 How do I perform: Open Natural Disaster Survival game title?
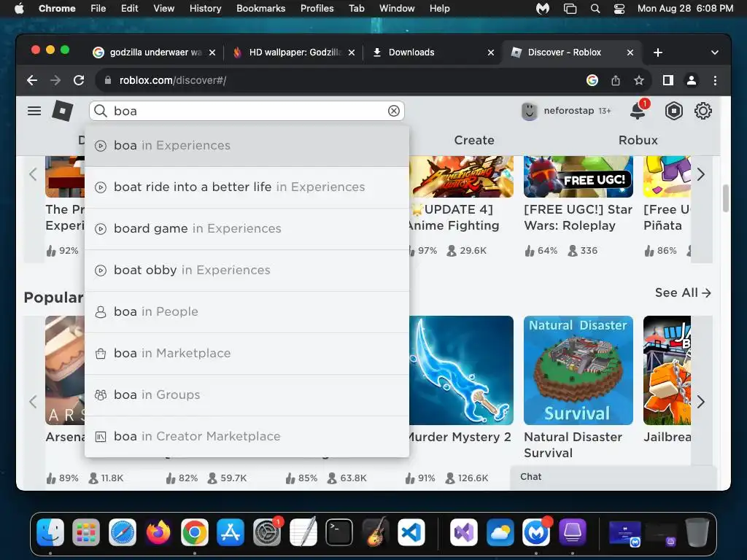(x=573, y=445)
